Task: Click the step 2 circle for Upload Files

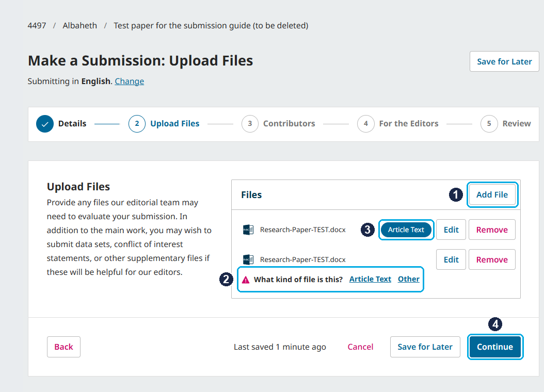Action: point(137,124)
